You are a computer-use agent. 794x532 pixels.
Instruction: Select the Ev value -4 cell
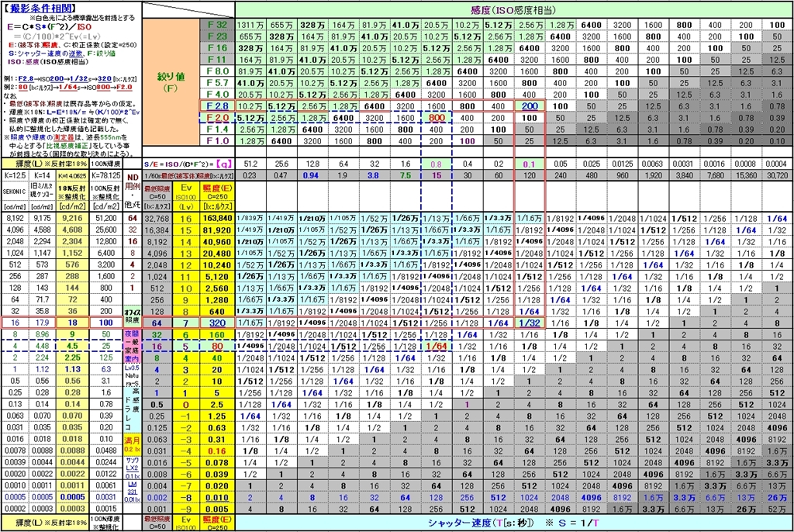186,451
